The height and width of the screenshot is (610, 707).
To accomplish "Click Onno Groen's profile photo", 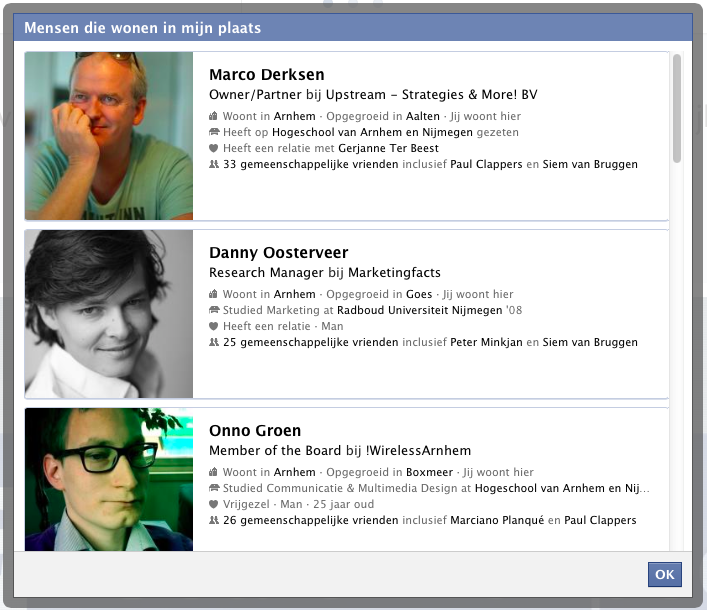I will tap(109, 479).
